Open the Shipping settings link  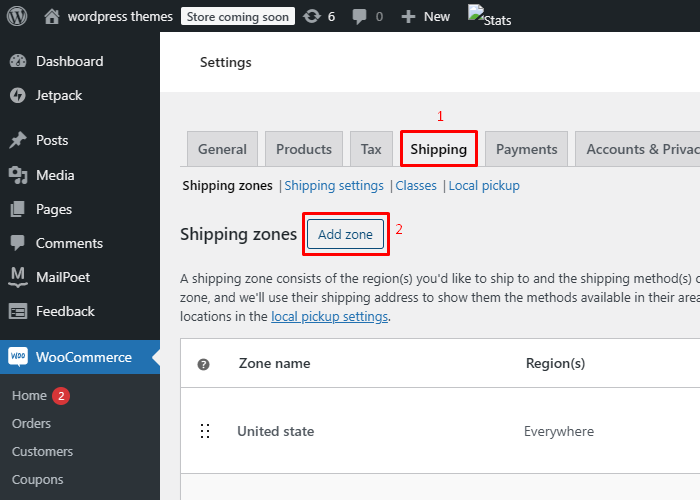pyautogui.click(x=334, y=185)
